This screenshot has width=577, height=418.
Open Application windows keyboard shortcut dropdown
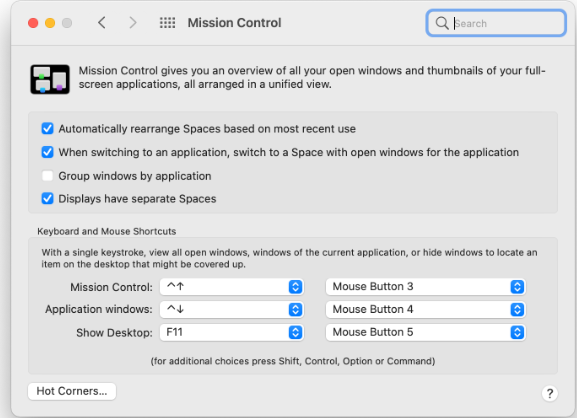(x=232, y=309)
